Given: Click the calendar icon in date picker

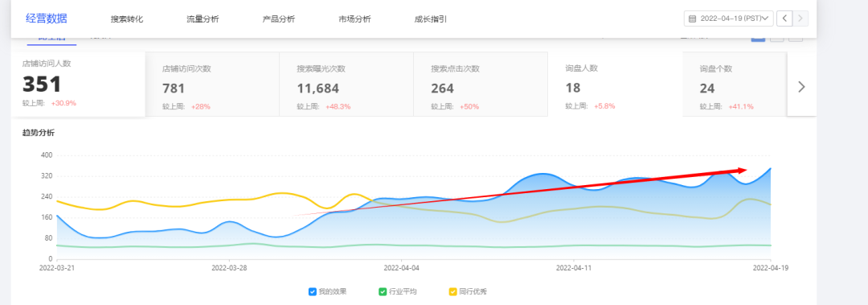Looking at the screenshot, I should (692, 19).
